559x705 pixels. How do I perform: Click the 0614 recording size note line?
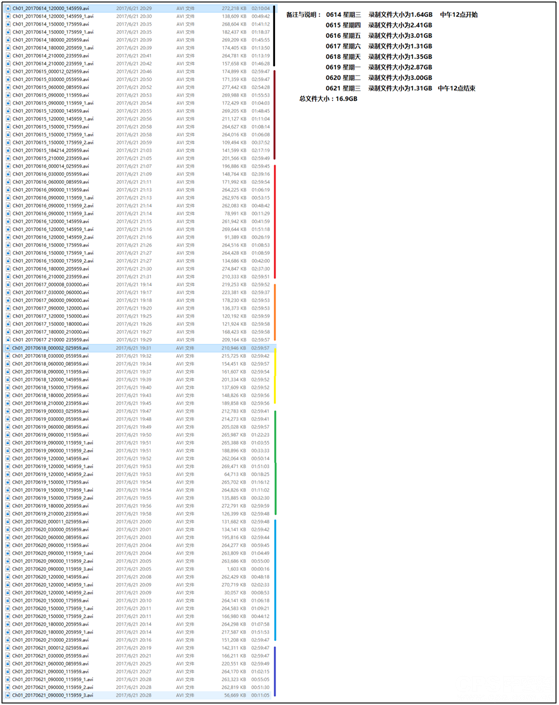click(x=402, y=15)
